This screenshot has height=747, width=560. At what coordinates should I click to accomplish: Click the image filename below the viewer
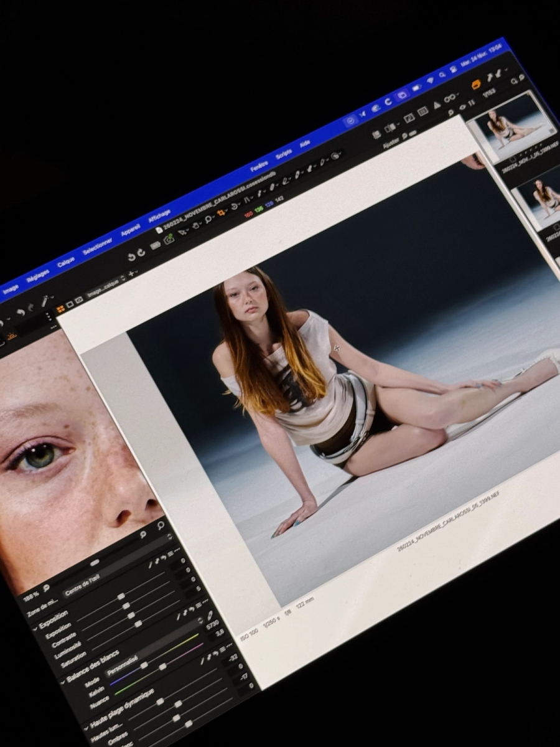[449, 521]
